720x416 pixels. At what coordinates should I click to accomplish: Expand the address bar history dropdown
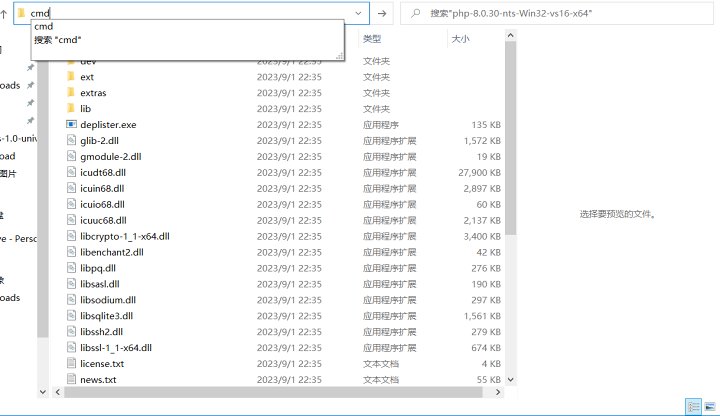[x=359, y=13]
